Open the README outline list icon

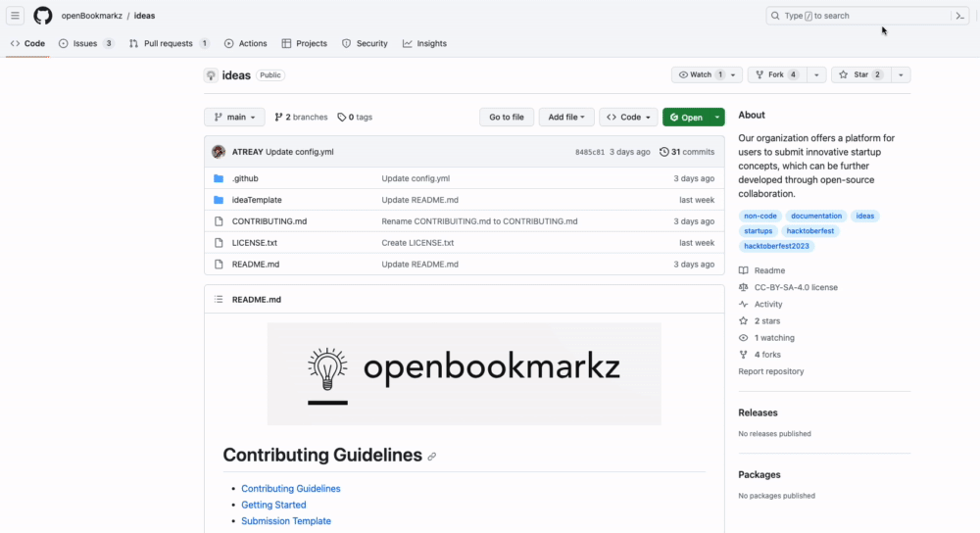pyautogui.click(x=219, y=299)
